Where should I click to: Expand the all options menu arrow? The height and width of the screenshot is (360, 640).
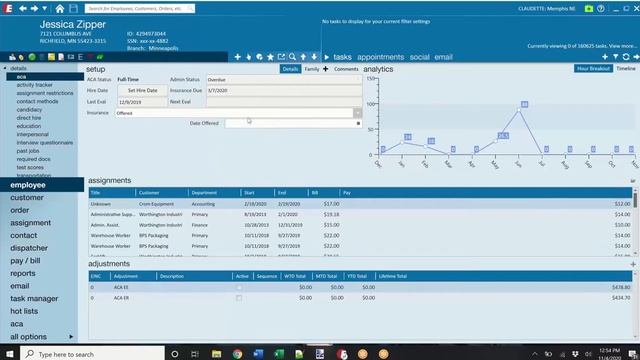71,337
